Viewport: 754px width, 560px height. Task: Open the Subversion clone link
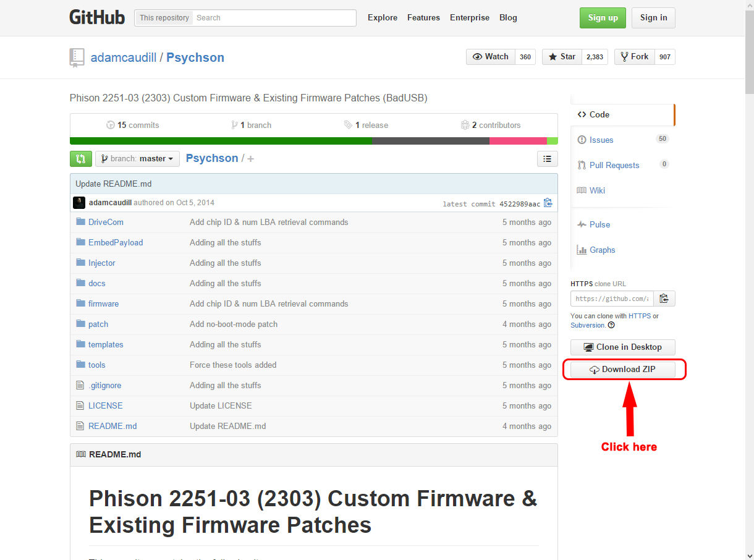tap(588, 325)
